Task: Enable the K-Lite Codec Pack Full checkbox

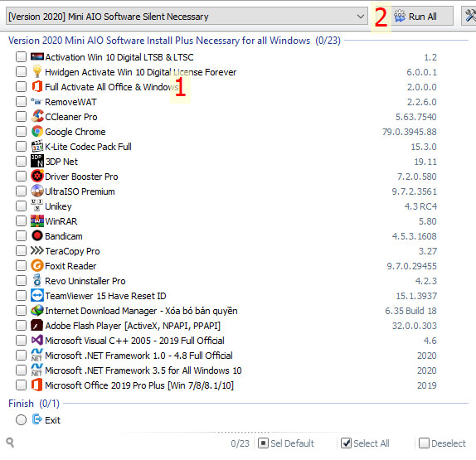Action: click(x=21, y=146)
